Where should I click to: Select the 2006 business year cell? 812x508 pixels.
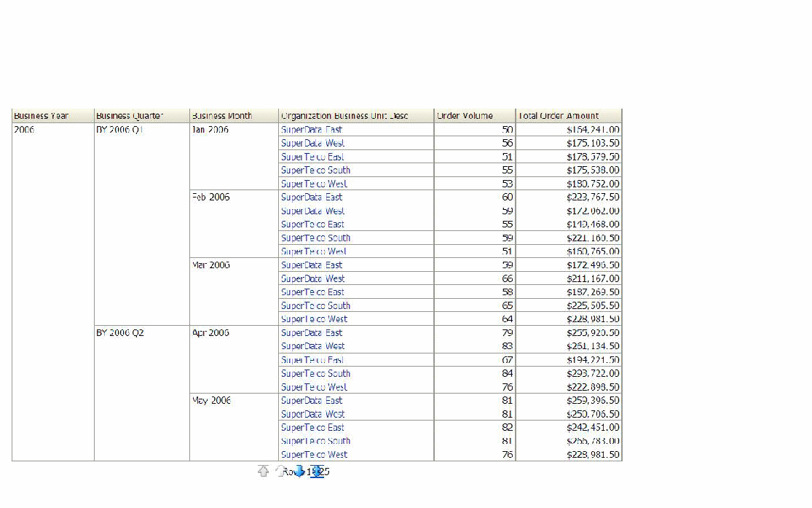53,292
